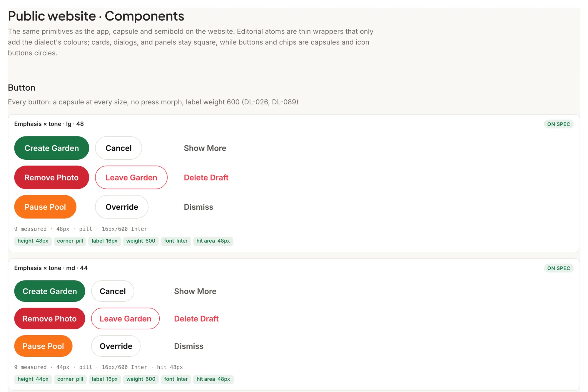Viewport: 588px width, 392px height.
Task: Click Dismiss in the md 44 card
Action: click(x=189, y=346)
